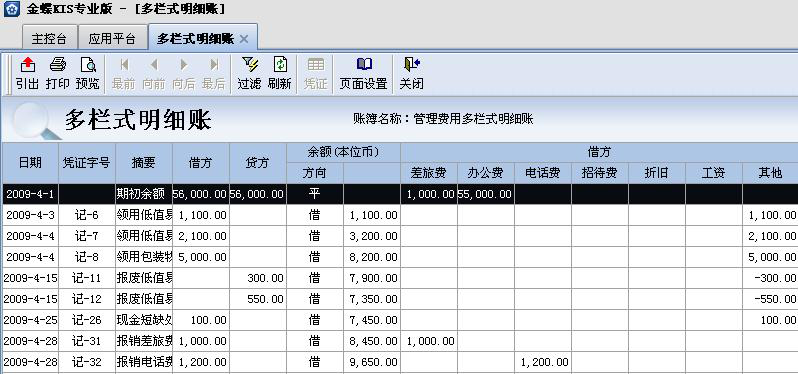The image size is (798, 374).
Task: Select voucher 记-32 cell
Action: (x=87, y=362)
